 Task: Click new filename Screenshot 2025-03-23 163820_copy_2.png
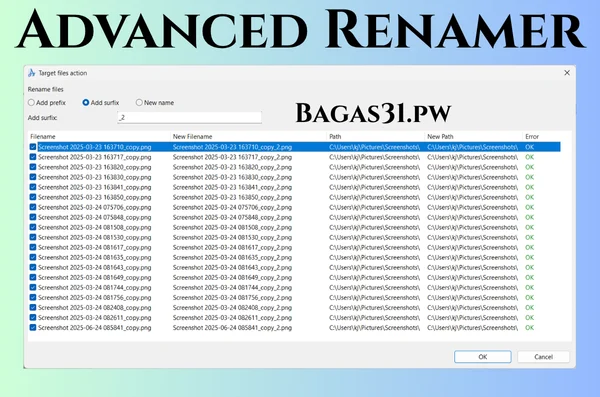pyautogui.click(x=232, y=167)
